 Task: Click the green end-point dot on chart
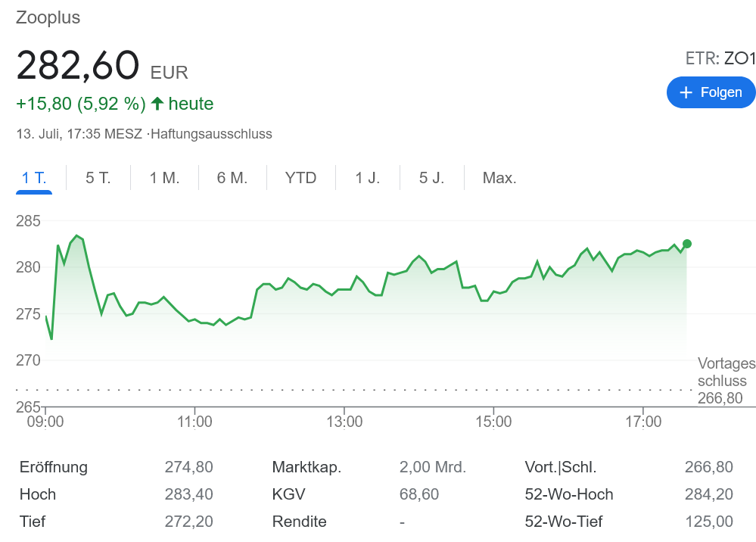tap(686, 244)
